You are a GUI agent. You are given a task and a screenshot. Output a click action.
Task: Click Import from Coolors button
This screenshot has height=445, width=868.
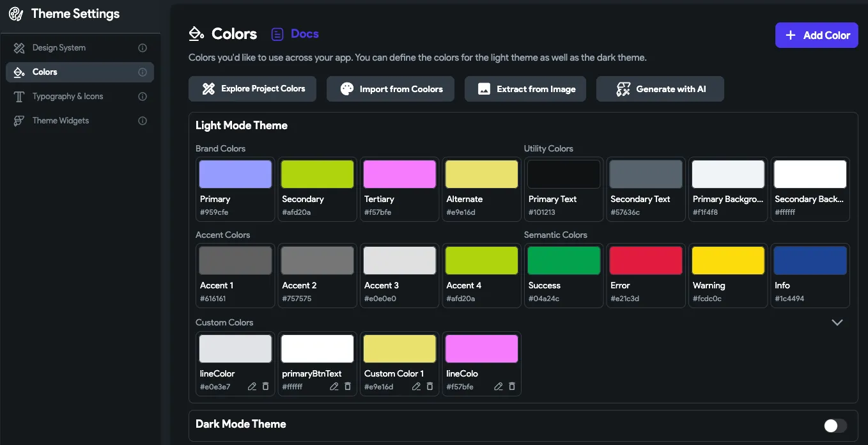(390, 89)
